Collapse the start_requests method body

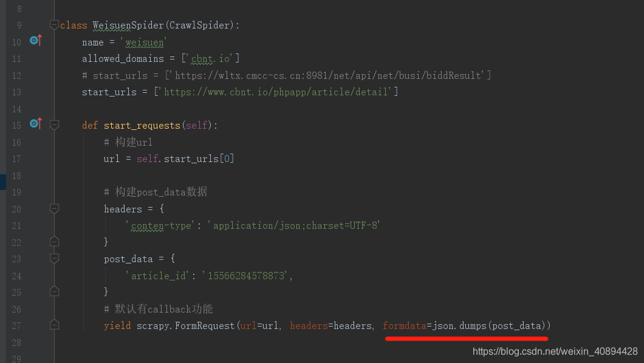pos(54,125)
